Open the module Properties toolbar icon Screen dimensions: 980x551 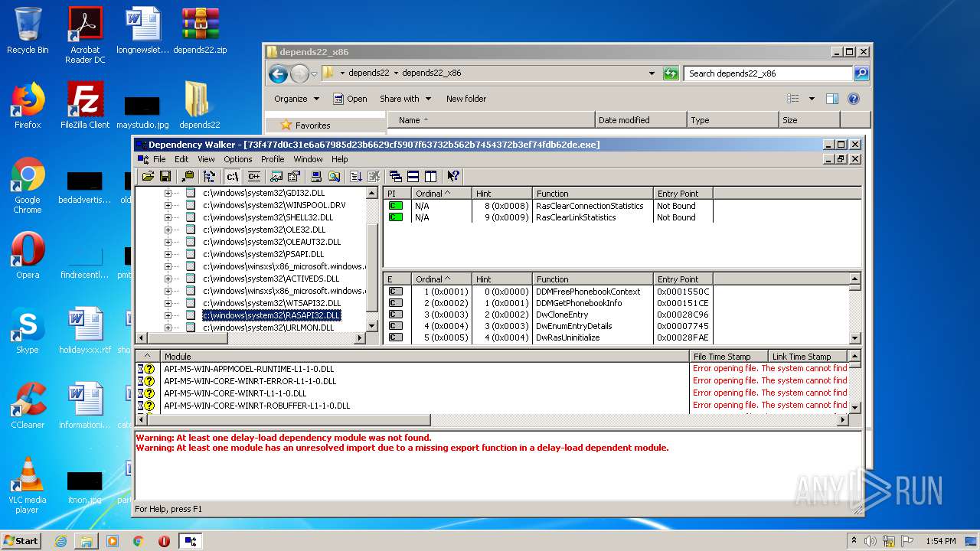tap(293, 176)
